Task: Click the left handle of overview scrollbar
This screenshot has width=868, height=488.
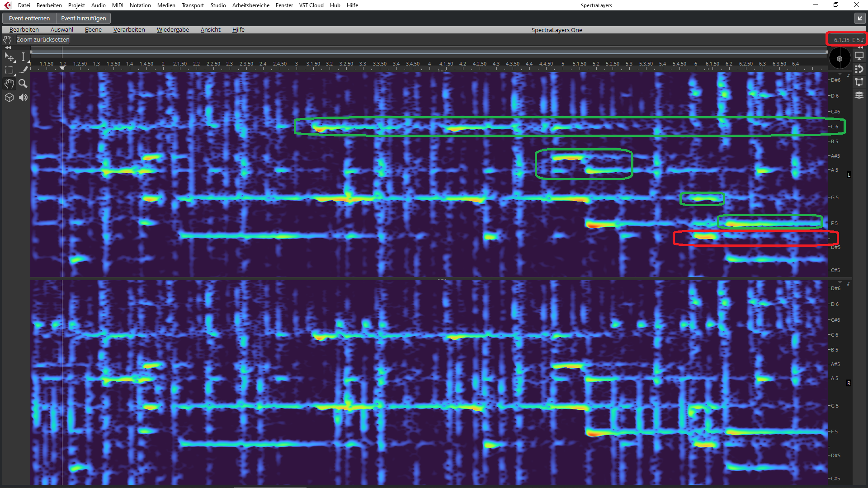Action: pyautogui.click(x=32, y=52)
